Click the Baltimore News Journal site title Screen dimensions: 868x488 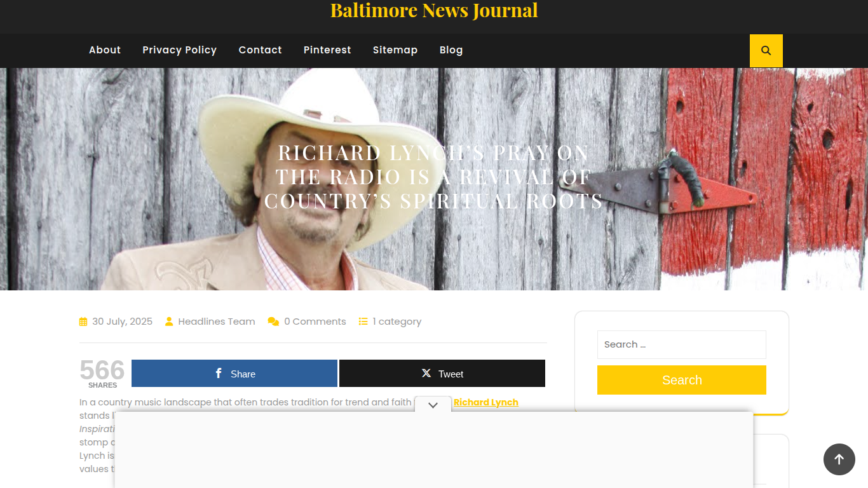[x=434, y=11]
